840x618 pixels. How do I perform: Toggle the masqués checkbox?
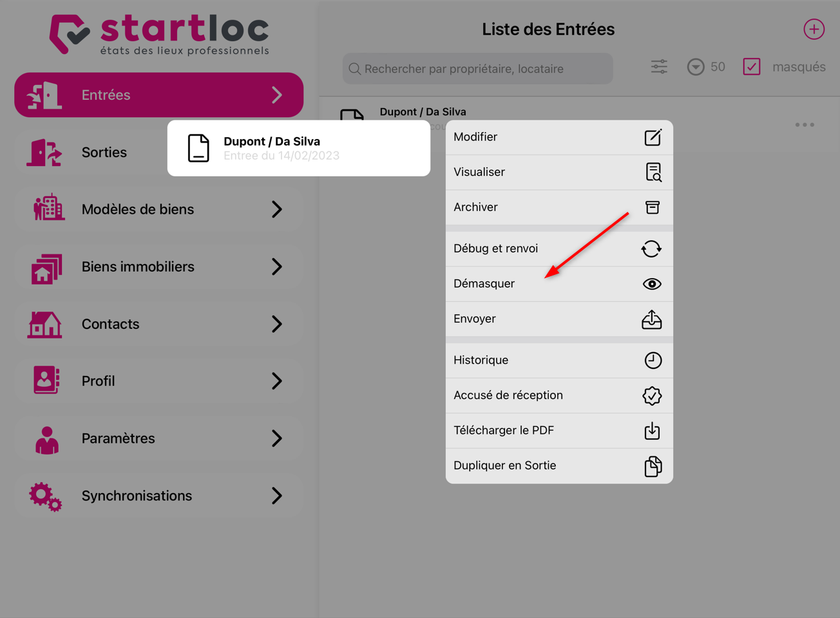pos(751,66)
